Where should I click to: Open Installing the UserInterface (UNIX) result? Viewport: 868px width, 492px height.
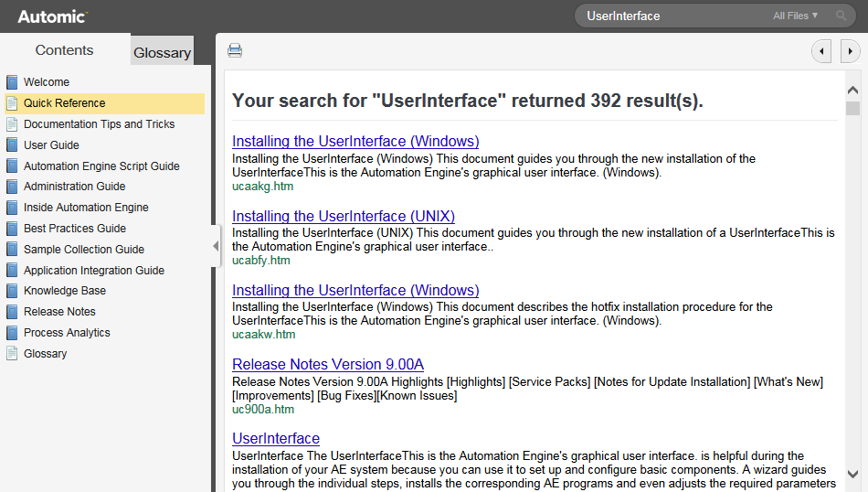(x=344, y=216)
